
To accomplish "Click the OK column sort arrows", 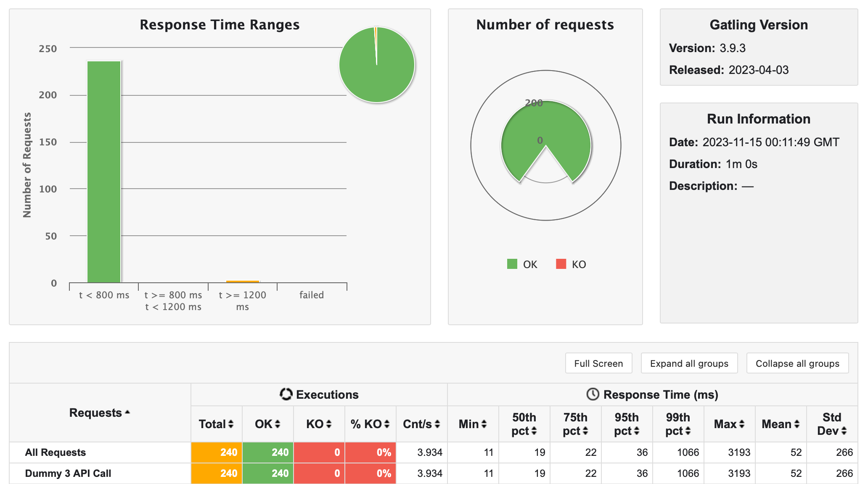I will pos(278,424).
